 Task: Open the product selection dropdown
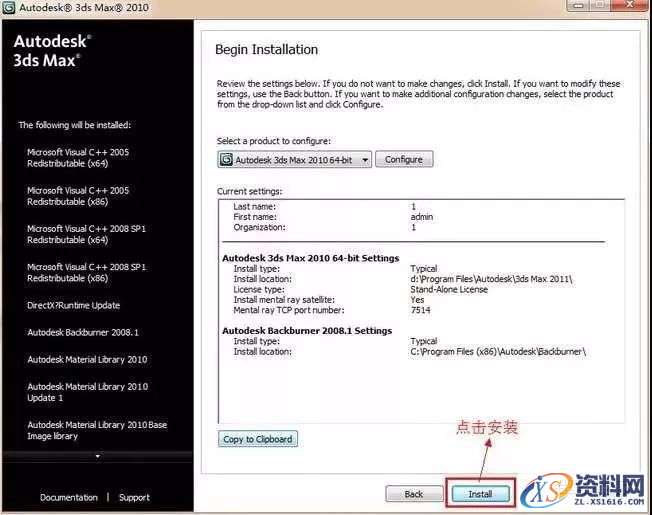(294, 160)
